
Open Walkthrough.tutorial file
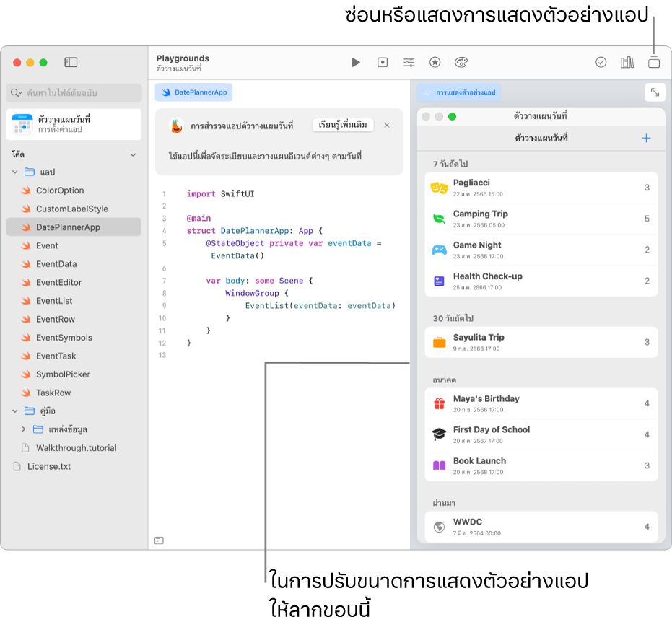[x=74, y=448]
